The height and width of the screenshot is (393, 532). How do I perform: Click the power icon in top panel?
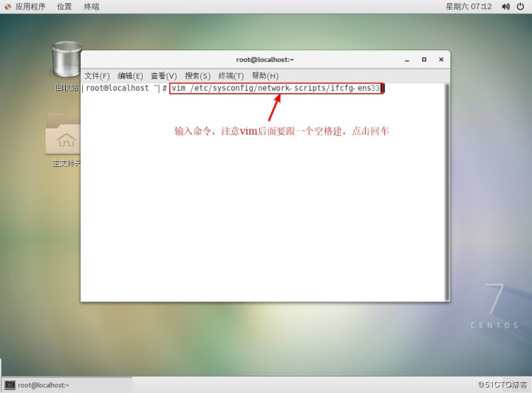coord(520,7)
